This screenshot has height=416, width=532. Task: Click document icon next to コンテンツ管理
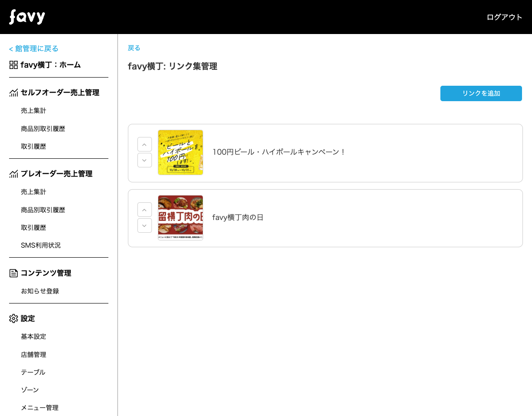pyautogui.click(x=14, y=273)
